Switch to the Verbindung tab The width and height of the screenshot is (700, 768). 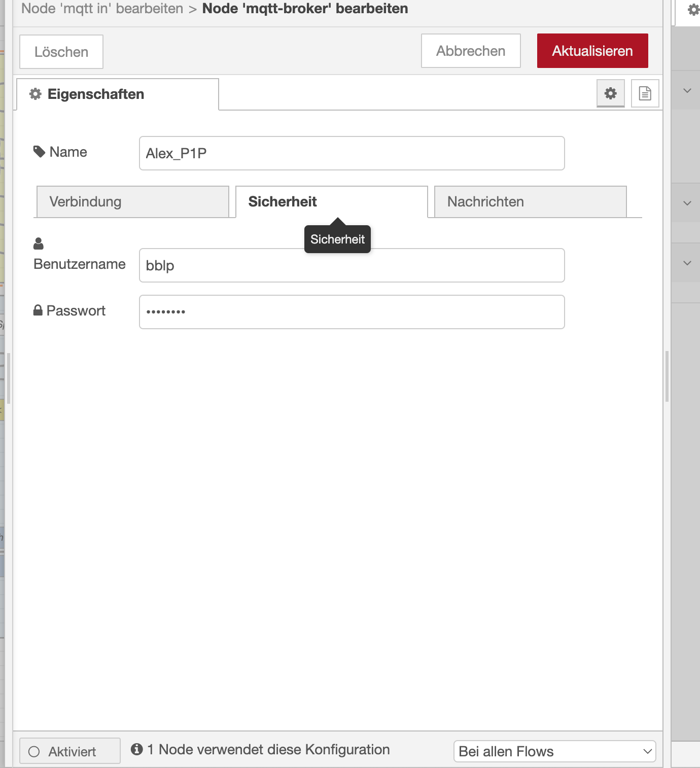[x=133, y=202]
